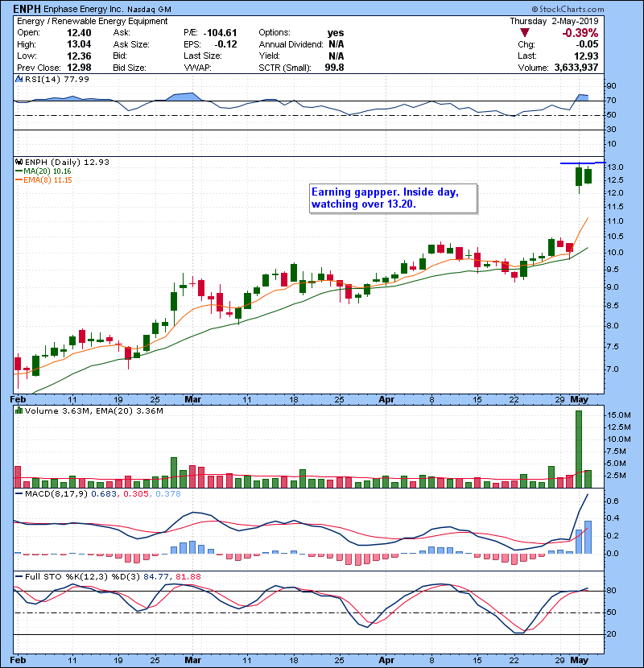Click the orange EMA(8) legend line marker

click(19, 179)
